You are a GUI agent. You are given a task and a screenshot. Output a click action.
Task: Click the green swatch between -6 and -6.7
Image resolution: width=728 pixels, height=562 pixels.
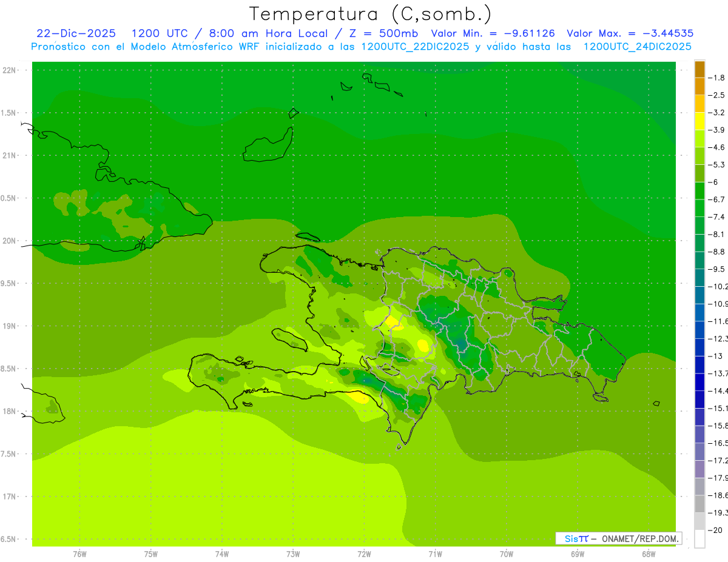(x=700, y=190)
